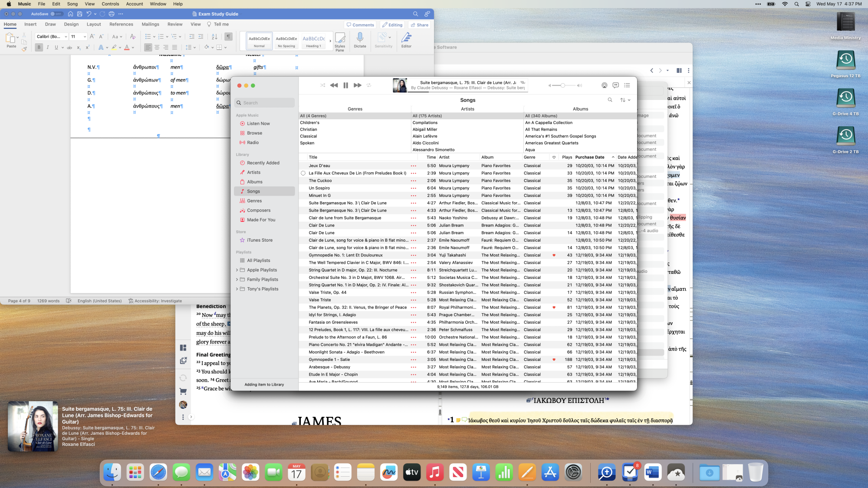This screenshot has width=868, height=488.
Task: Switch to the Layout ribbon tab
Action: click(x=93, y=24)
